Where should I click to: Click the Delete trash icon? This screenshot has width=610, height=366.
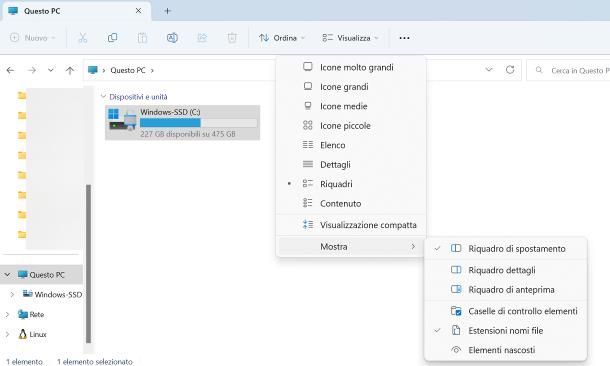pyautogui.click(x=232, y=38)
